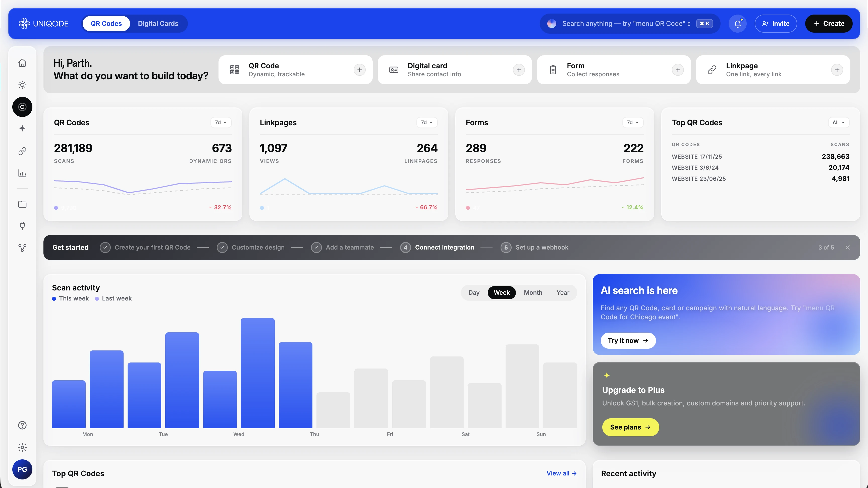868x488 pixels.
Task: Open the PG profile avatar
Action: click(x=22, y=469)
